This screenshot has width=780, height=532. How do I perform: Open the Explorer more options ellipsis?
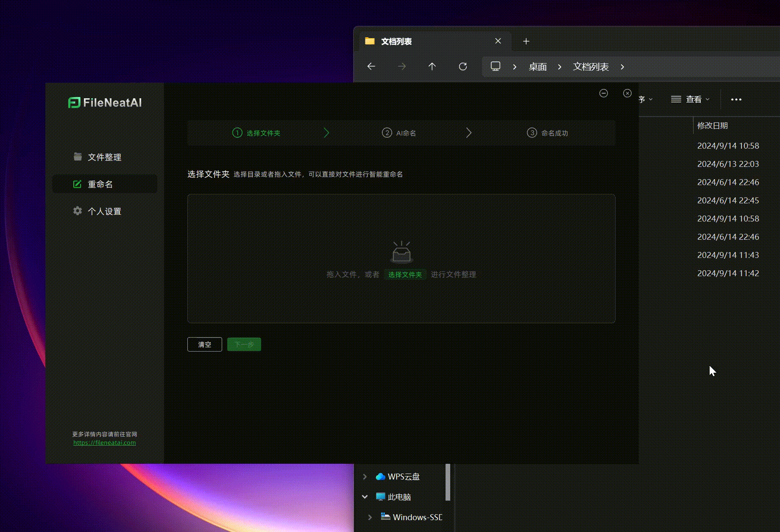tap(736, 100)
